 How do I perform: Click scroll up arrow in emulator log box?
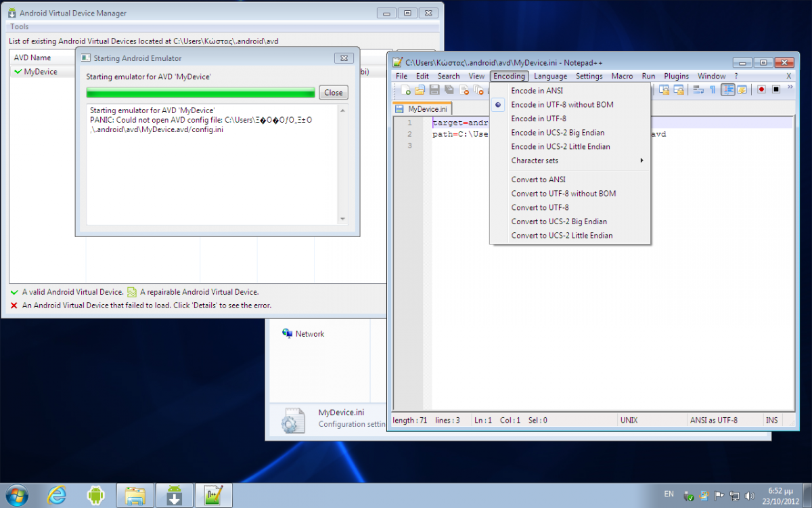342,110
